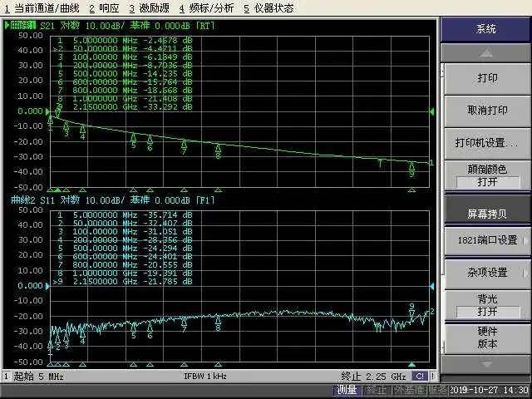Viewport: 532px width, 399px height.
Task: Expand the 1821端口设置 submenu
Action: (x=486, y=240)
